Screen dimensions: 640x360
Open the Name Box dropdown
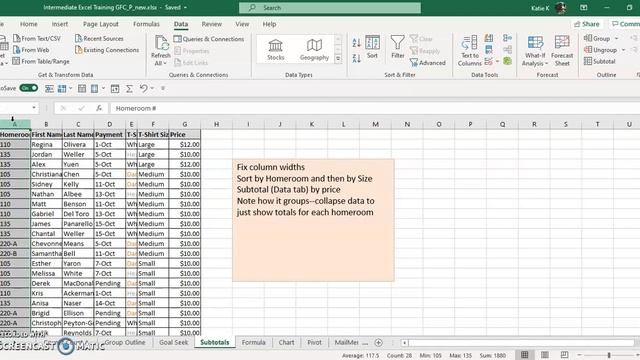34,108
